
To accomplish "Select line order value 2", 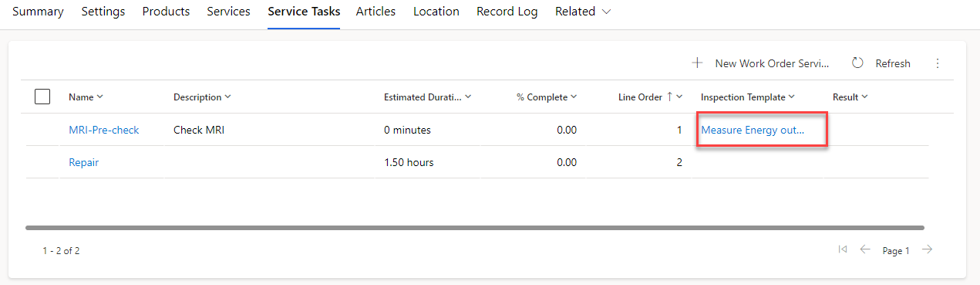I will (x=679, y=162).
